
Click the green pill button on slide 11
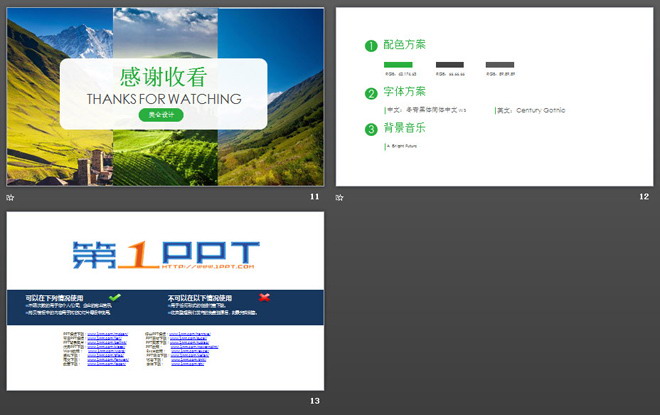(x=161, y=114)
